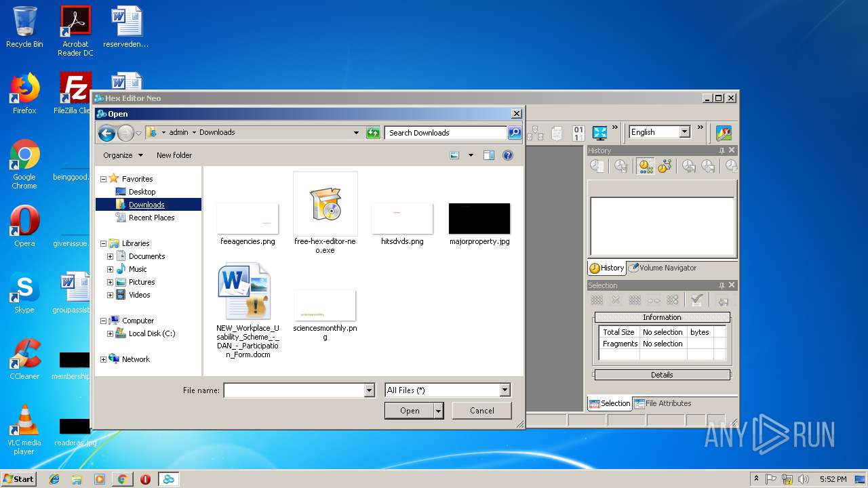This screenshot has height=488, width=868.
Task: Show the preview pane in the Open dialog
Action: tap(489, 155)
